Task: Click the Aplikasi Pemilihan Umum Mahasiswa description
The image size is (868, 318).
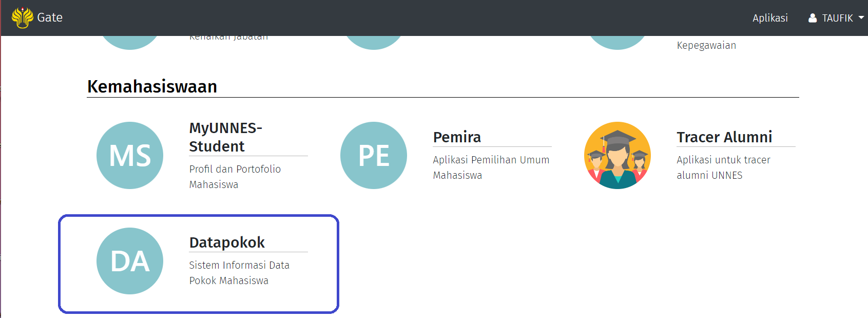Action: (491, 167)
